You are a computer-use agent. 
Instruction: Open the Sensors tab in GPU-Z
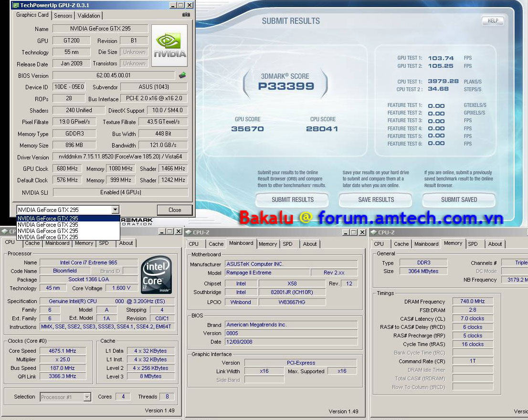63,15
